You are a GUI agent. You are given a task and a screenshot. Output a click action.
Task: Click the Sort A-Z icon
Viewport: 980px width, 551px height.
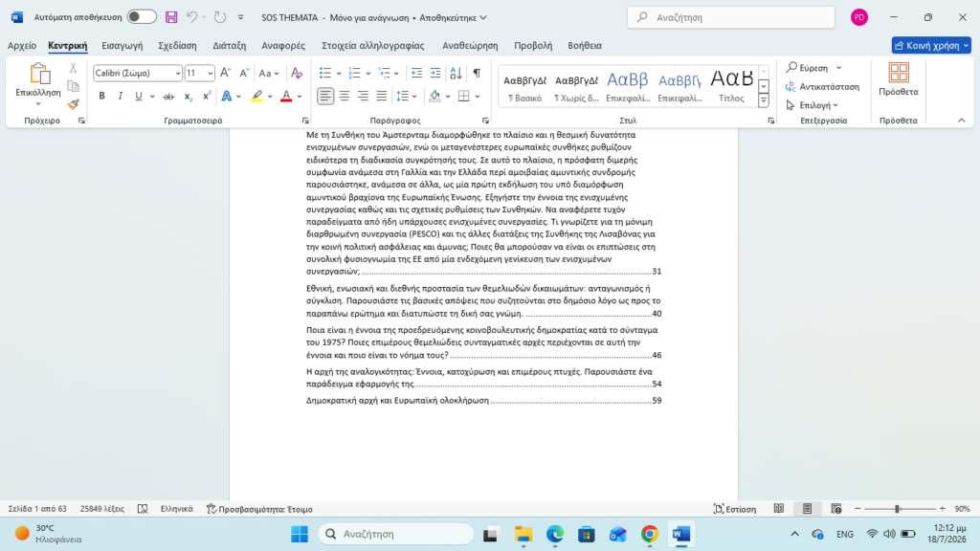tap(457, 73)
